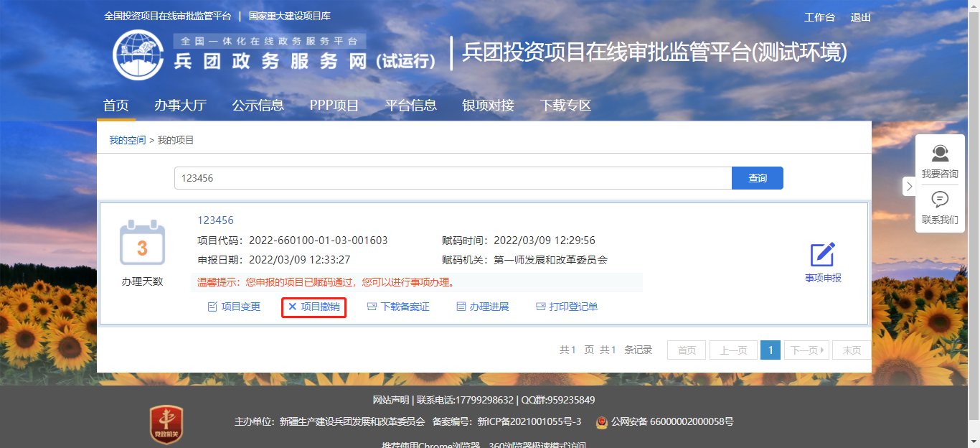Switch to PPP项目 tab

[x=334, y=106]
